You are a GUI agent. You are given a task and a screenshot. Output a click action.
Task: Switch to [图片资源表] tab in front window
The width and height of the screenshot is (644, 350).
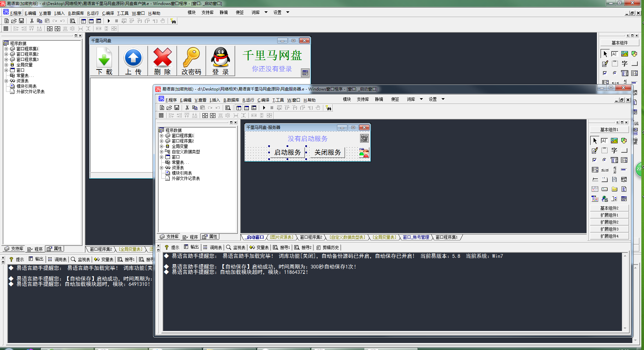click(x=282, y=237)
